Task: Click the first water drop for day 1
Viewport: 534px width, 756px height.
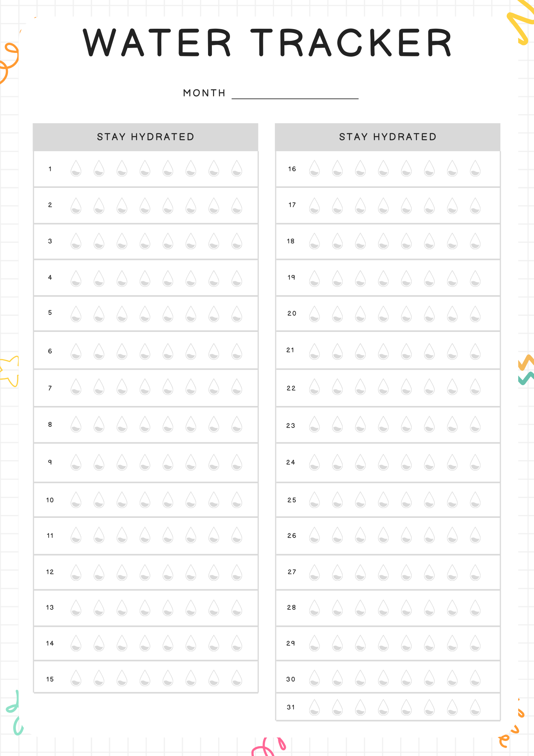Action: 76,169
